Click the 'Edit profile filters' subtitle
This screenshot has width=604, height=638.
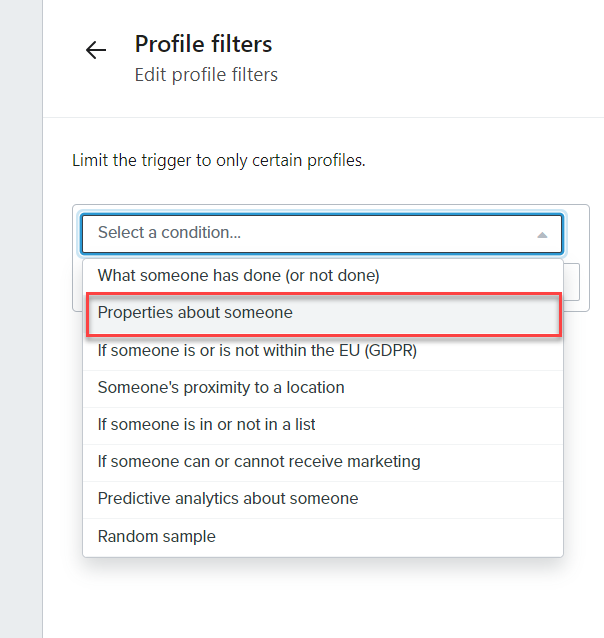pos(206,75)
